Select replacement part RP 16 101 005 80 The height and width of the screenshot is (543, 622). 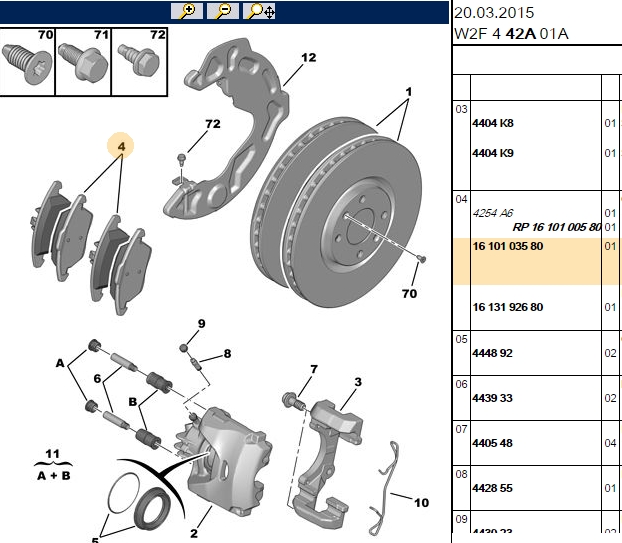557,227
